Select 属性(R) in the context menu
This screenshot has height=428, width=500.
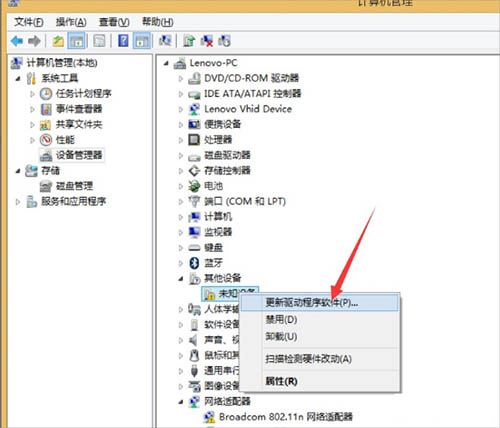coord(281,381)
